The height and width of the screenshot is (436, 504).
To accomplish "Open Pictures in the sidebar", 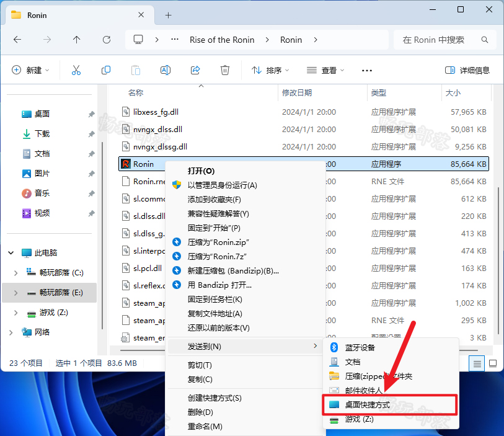I will (42, 174).
